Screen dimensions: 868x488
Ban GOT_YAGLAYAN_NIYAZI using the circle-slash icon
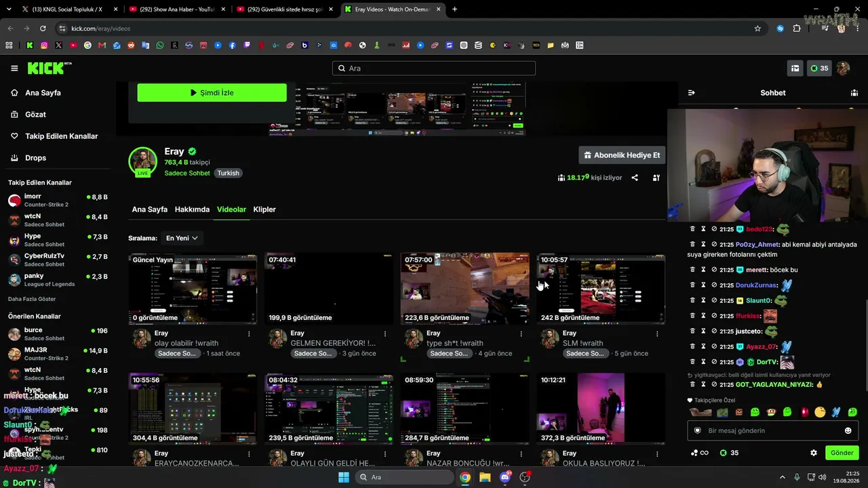pyautogui.click(x=714, y=384)
